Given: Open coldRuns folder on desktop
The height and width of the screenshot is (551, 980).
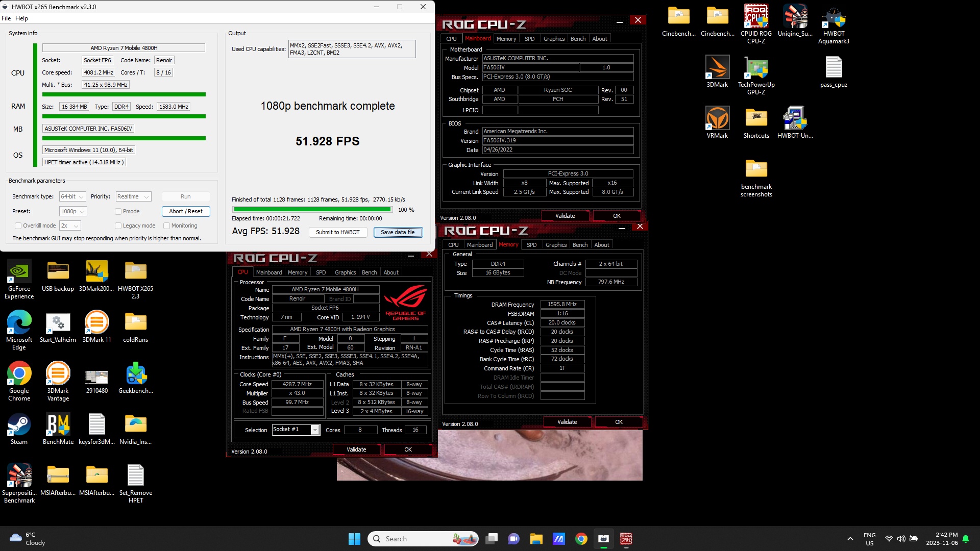Looking at the screenshot, I should [x=135, y=327].
